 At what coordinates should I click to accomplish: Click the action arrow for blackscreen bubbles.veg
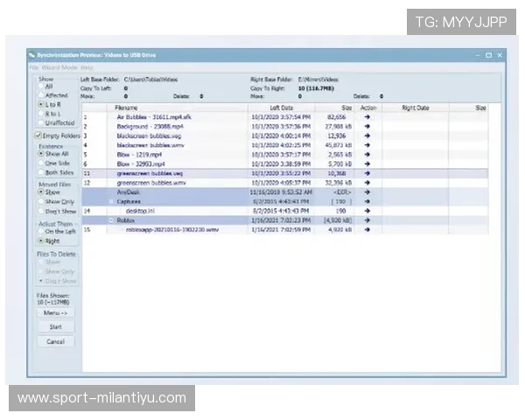coord(367,136)
